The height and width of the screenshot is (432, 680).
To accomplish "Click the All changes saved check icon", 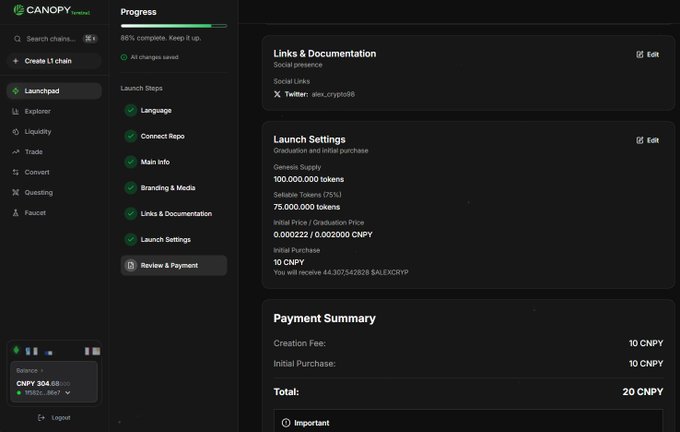I will 124,57.
